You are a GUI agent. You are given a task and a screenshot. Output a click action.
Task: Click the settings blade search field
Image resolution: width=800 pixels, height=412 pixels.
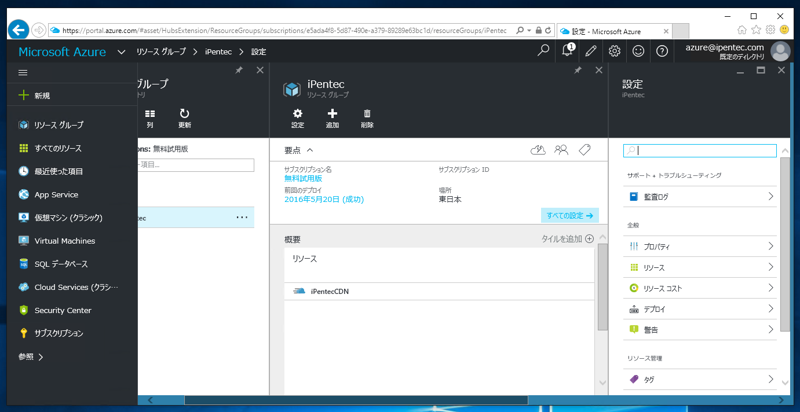click(x=700, y=150)
